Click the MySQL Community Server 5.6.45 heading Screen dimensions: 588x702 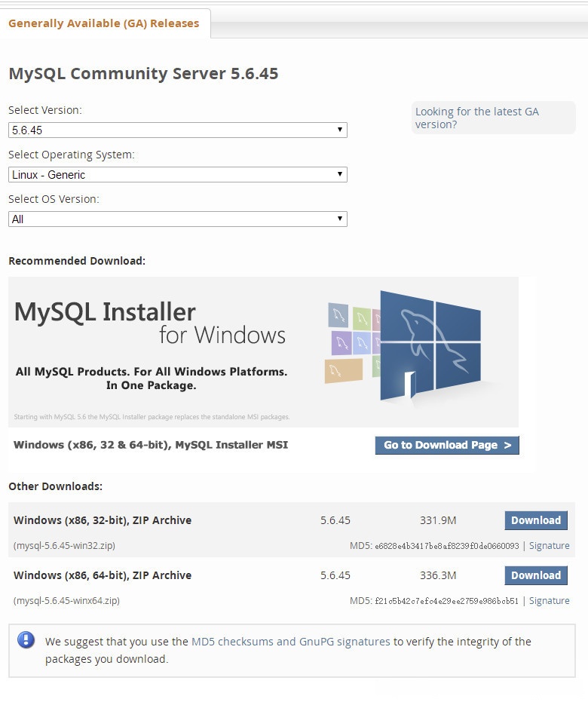point(143,74)
